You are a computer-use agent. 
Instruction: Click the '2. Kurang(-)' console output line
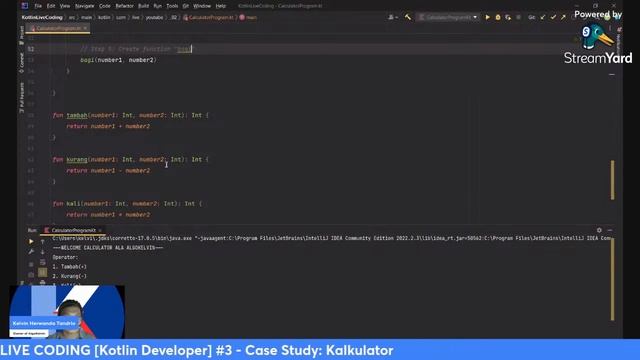(x=69, y=276)
